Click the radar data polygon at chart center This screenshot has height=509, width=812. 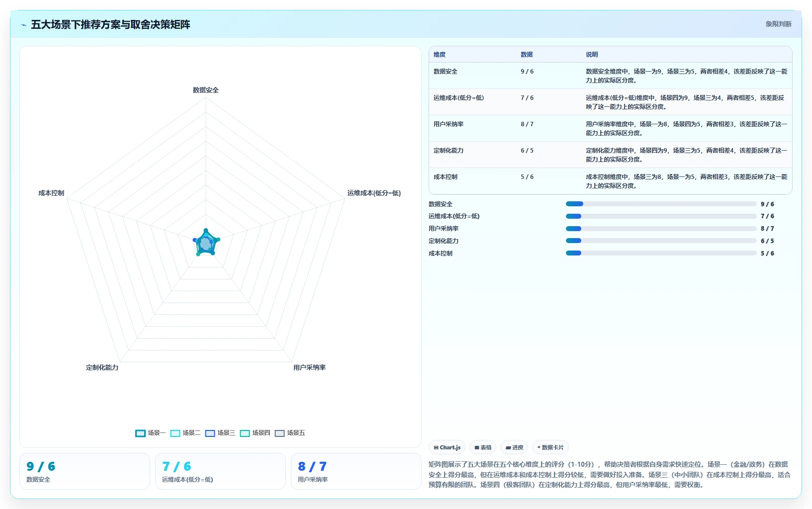click(x=206, y=243)
